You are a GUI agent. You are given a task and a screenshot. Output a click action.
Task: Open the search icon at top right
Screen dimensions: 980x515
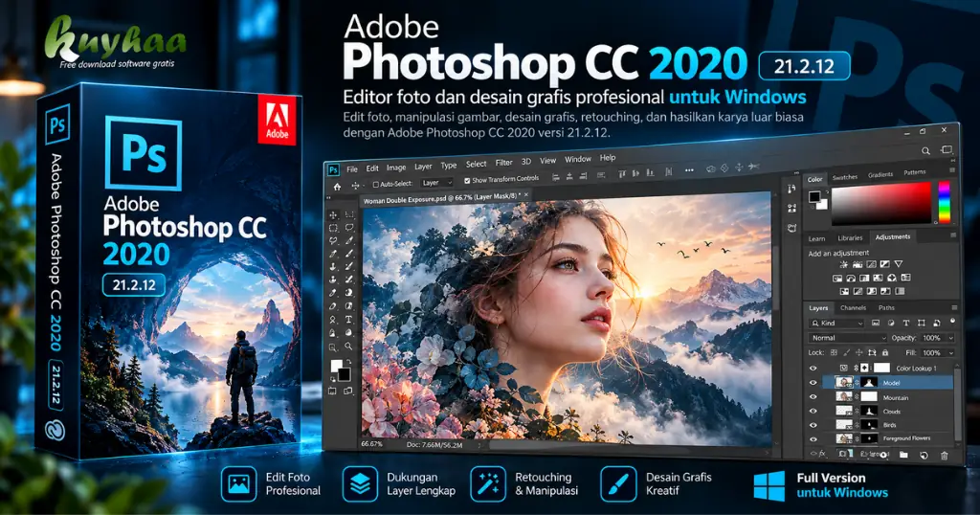coord(925,150)
